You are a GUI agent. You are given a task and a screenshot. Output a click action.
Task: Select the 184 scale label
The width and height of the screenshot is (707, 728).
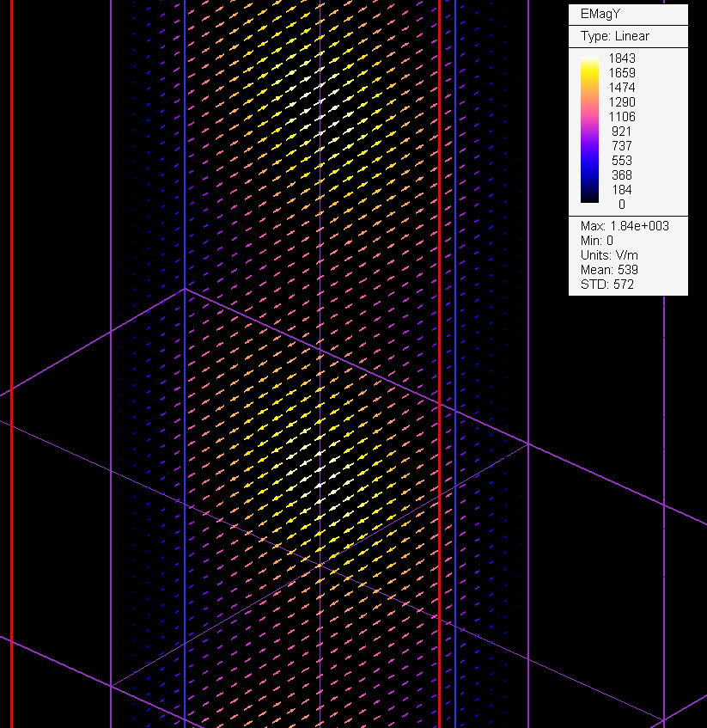pos(621,190)
